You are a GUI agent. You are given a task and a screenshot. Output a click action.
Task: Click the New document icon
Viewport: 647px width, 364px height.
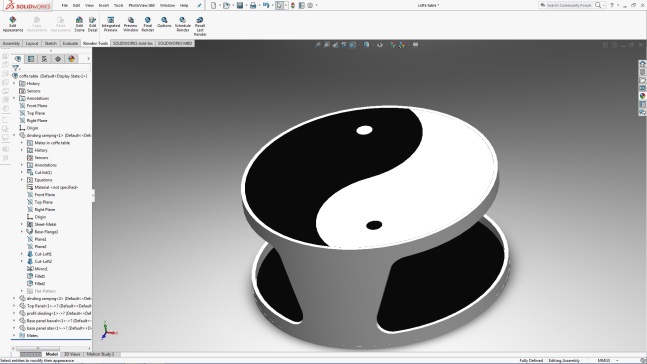[x=213, y=5]
